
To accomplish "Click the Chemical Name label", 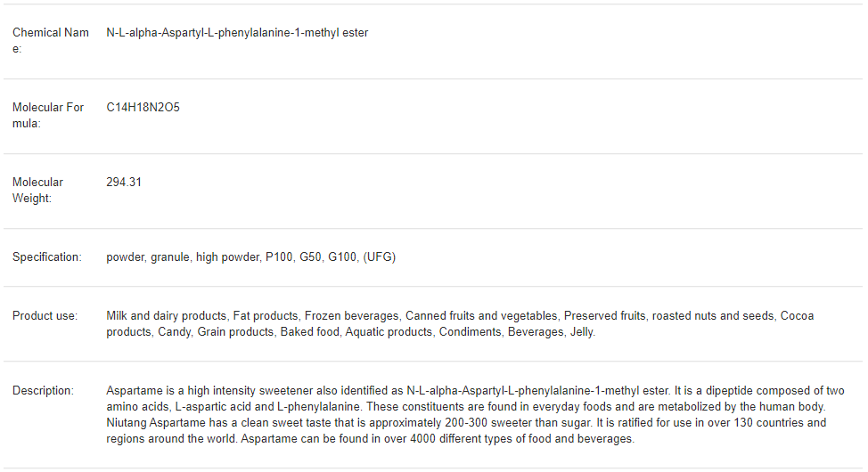I will 50,40.
